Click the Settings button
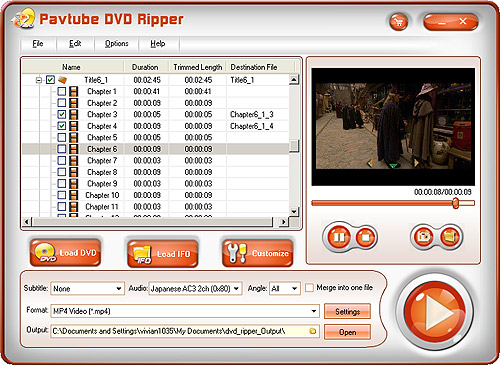Viewport: 500px width, 365px height. pyautogui.click(x=347, y=311)
